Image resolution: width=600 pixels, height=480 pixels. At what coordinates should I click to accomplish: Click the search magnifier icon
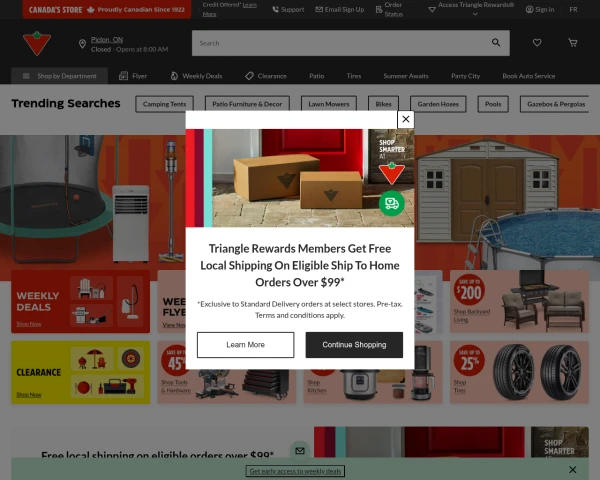click(496, 43)
